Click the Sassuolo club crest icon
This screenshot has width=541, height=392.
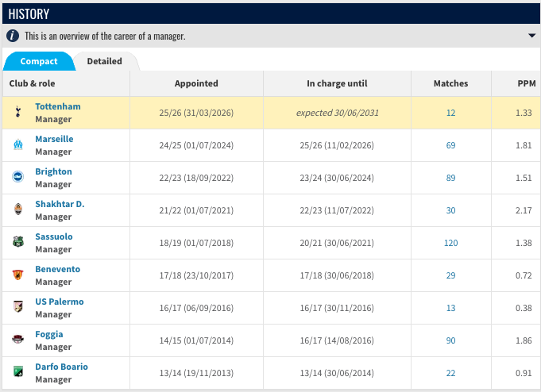pos(18,242)
